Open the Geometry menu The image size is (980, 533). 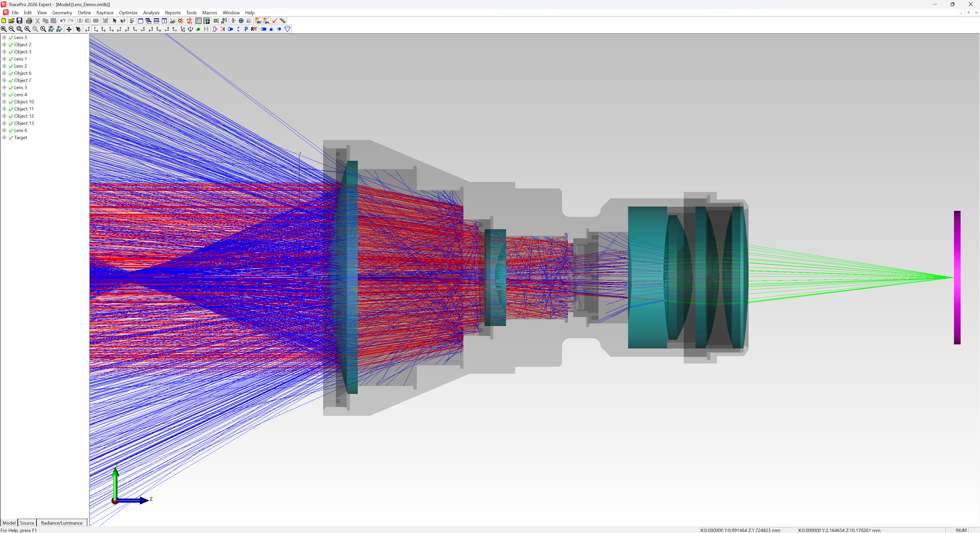(62, 13)
